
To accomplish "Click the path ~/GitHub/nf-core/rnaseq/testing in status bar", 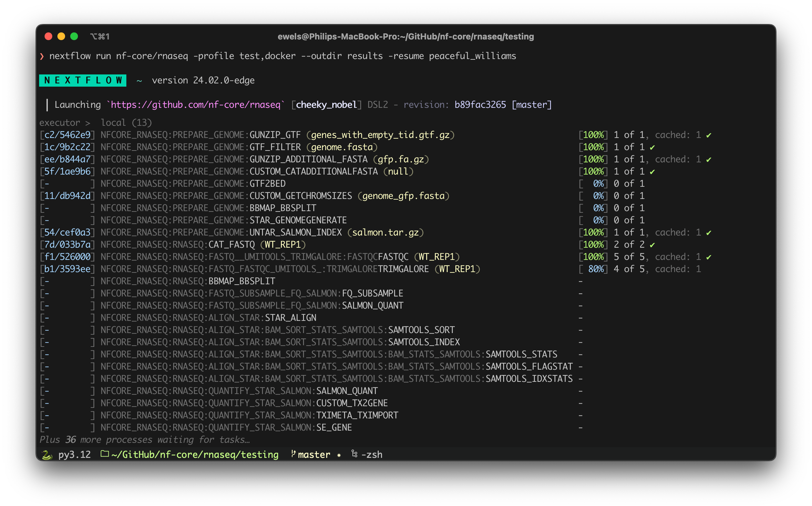I will tap(195, 454).
